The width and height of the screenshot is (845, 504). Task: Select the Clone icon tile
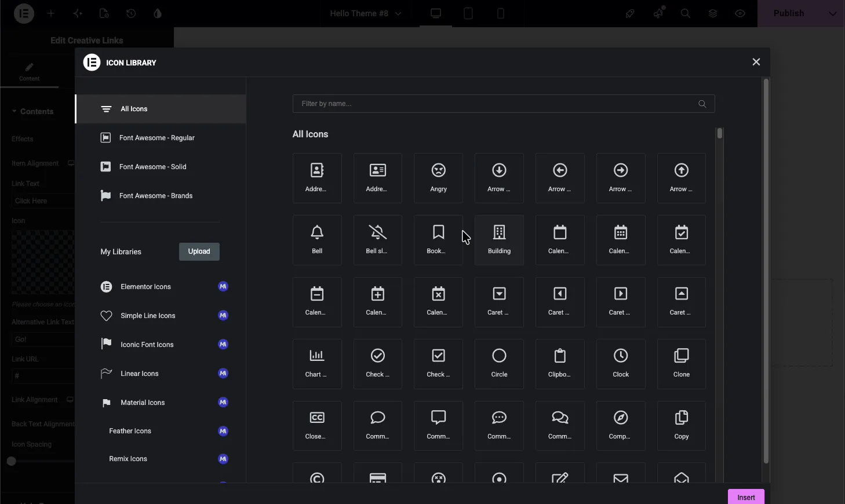point(682,364)
